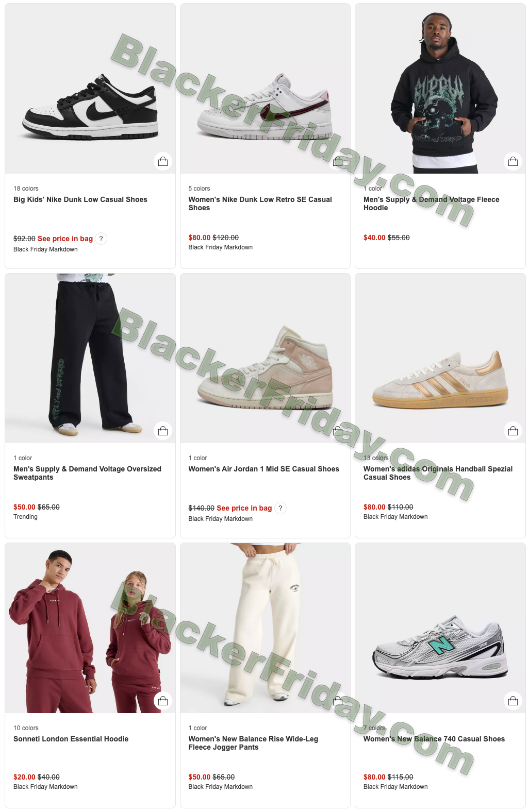Click bag icon on Sonneti London Essential Hoodie

click(163, 701)
